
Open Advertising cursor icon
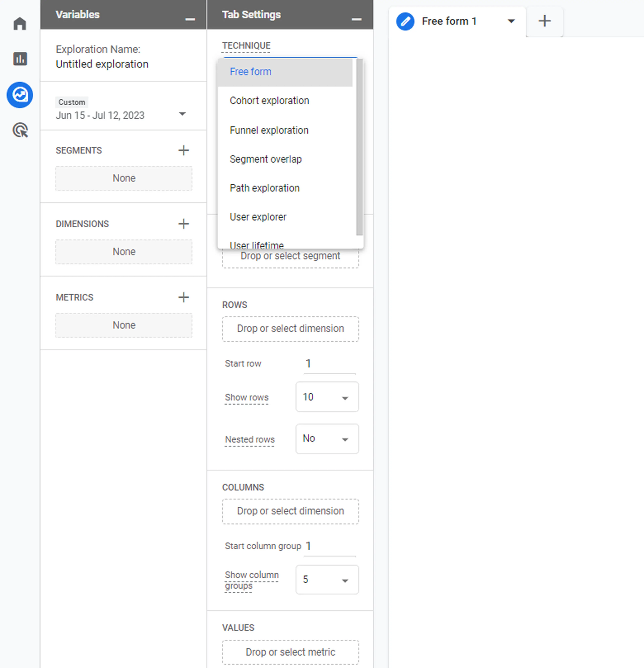20,130
